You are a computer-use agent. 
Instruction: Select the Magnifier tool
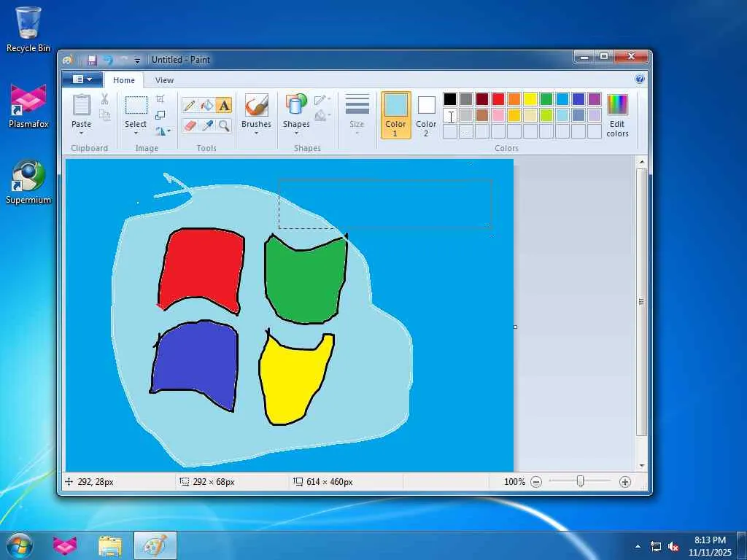(224, 125)
